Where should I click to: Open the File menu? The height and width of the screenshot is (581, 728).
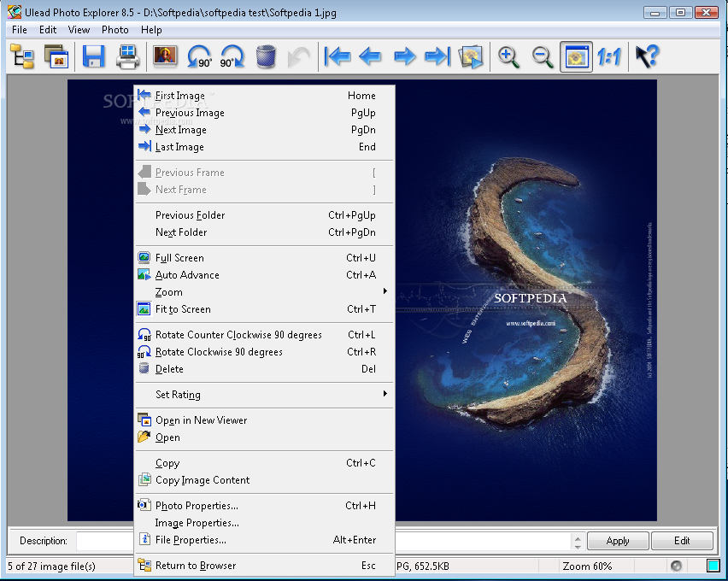(20, 30)
